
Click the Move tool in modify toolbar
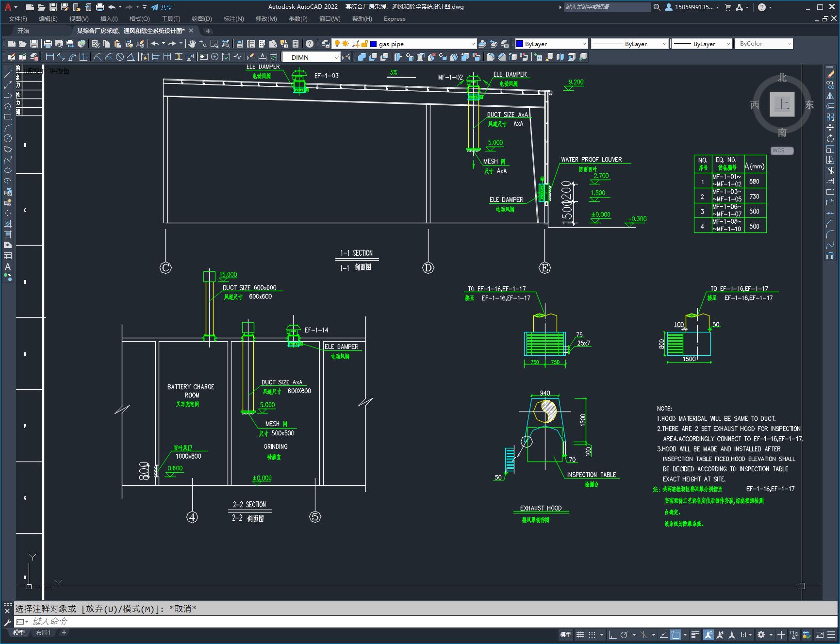point(830,128)
